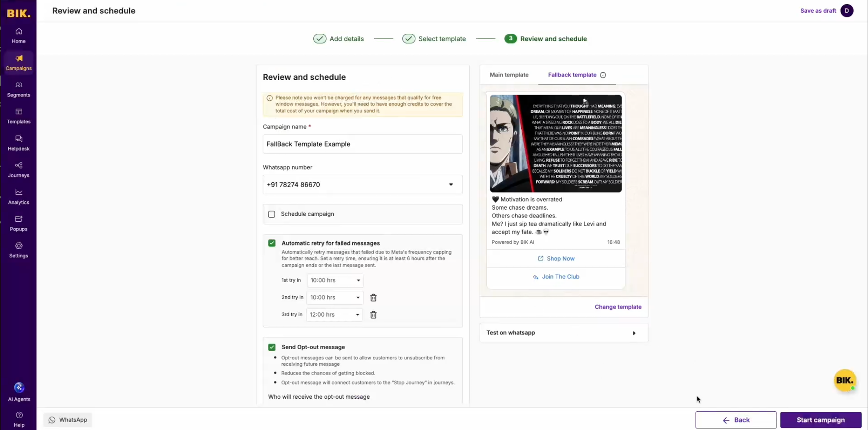The height and width of the screenshot is (430, 868).
Task: View Analytics from the sidebar
Action: 18,197
